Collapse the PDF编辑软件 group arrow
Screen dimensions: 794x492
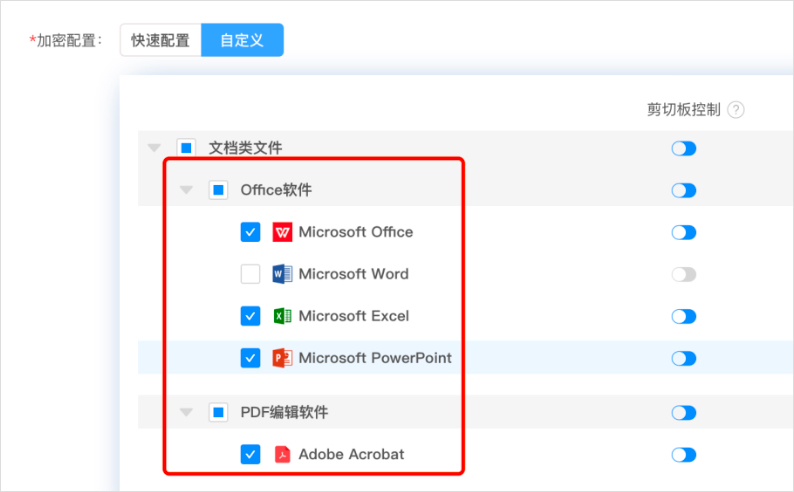[186, 412]
